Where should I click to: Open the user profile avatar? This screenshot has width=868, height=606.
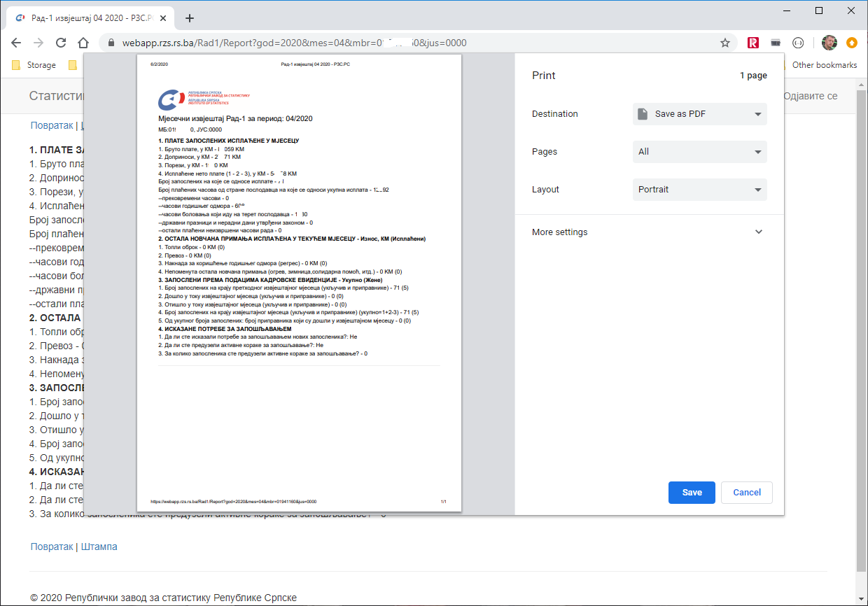tap(829, 43)
